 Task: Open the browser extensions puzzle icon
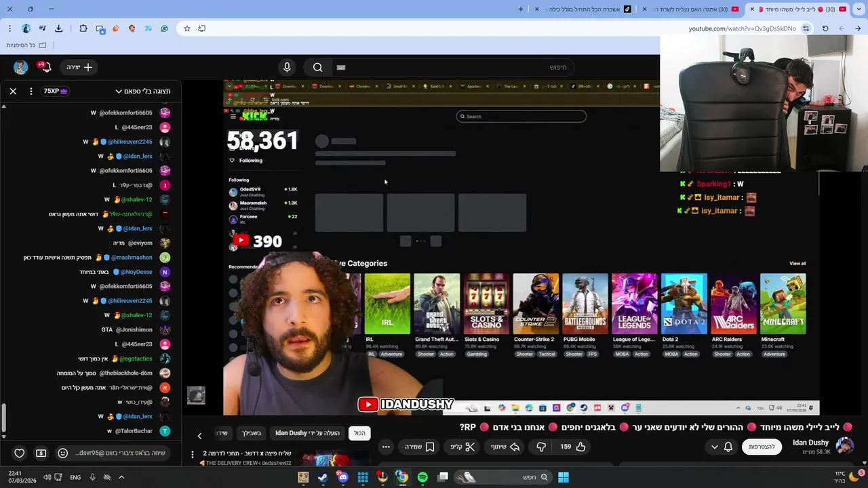point(83,28)
